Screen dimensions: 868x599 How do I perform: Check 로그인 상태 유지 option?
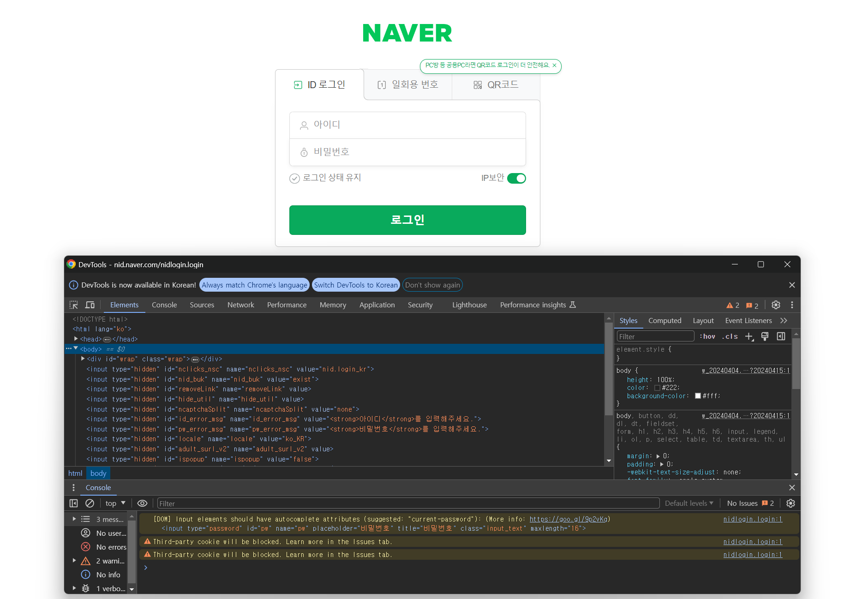(x=325, y=178)
